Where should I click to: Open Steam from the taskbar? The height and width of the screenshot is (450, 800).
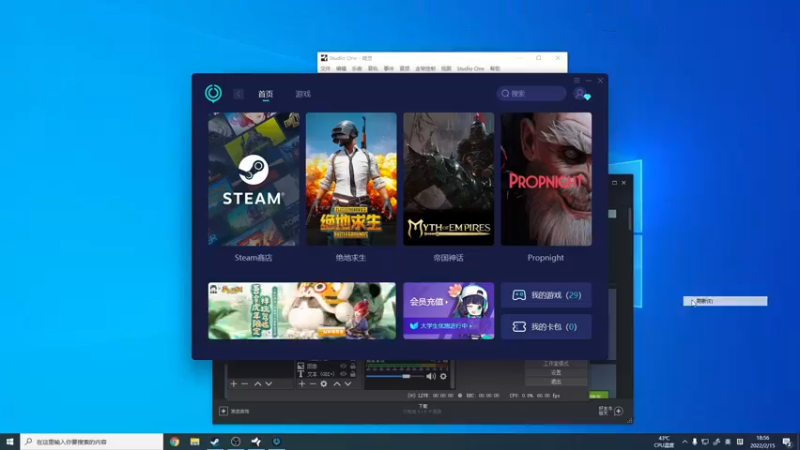click(x=215, y=441)
